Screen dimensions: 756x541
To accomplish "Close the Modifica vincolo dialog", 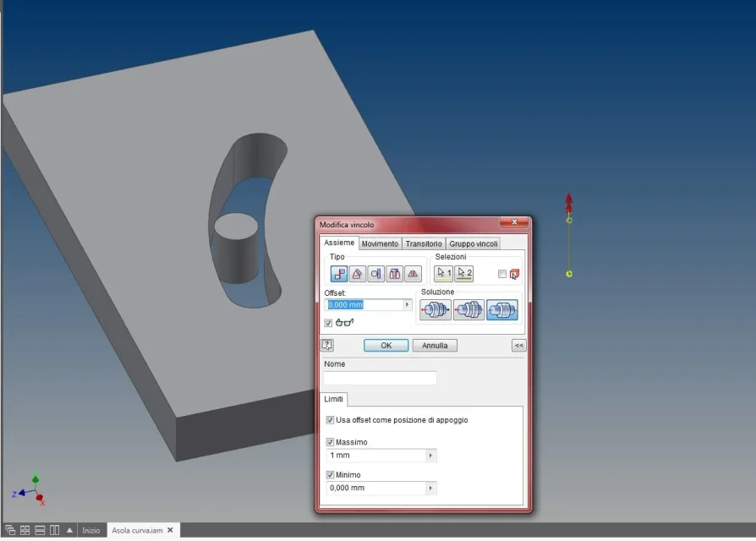I will click(x=514, y=222).
